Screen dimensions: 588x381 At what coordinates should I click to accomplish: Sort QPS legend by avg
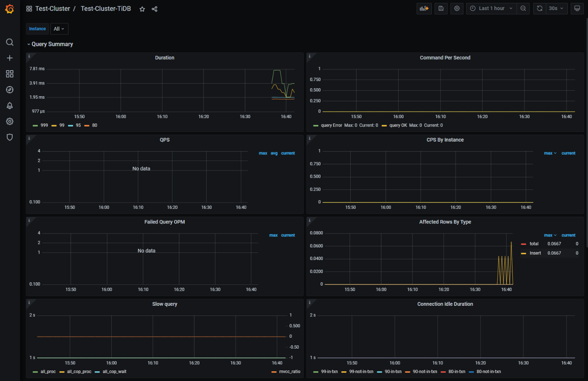(x=274, y=153)
